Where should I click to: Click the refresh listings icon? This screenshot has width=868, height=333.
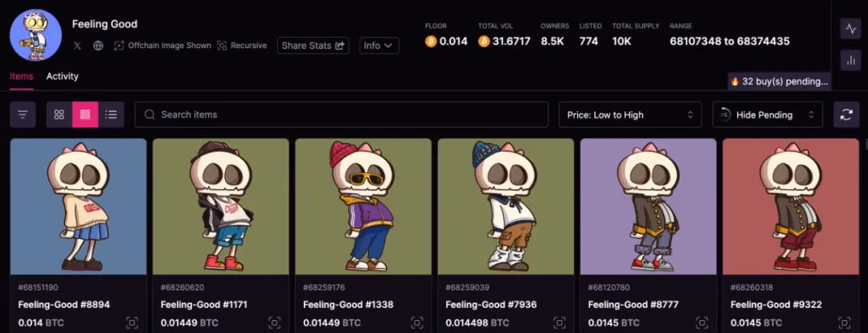coord(845,115)
